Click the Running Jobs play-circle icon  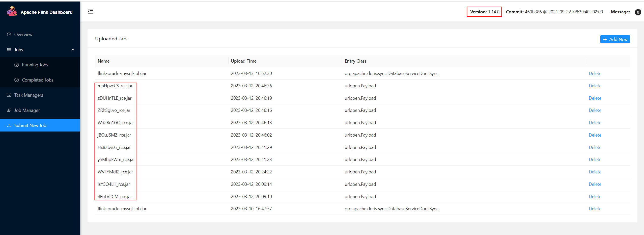[x=17, y=65]
